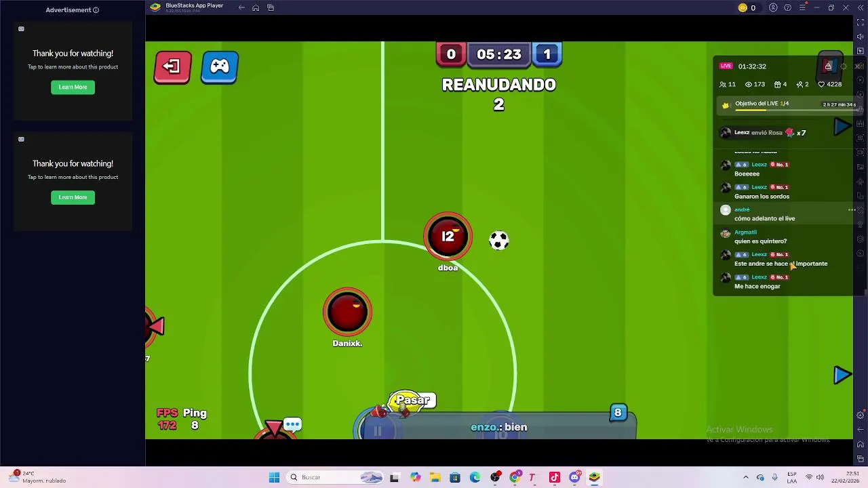Open TikTok from the taskbar

tap(554, 477)
